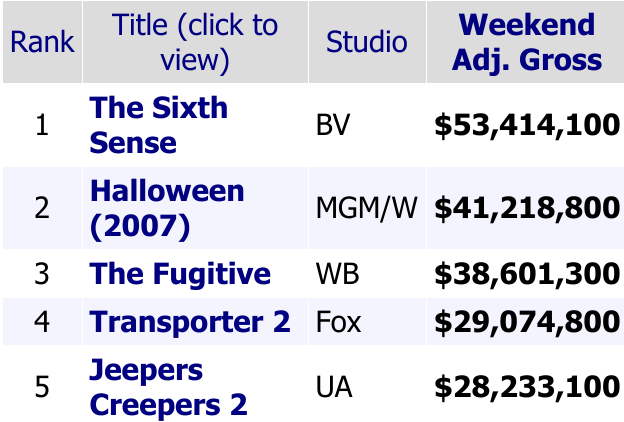Select the Jeepers Creepers 2 title

click(x=168, y=387)
